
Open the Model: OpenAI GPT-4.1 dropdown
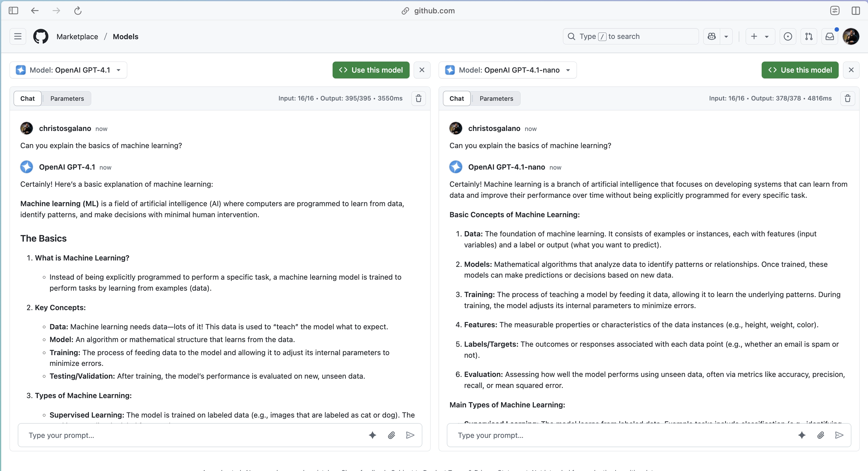click(x=68, y=70)
